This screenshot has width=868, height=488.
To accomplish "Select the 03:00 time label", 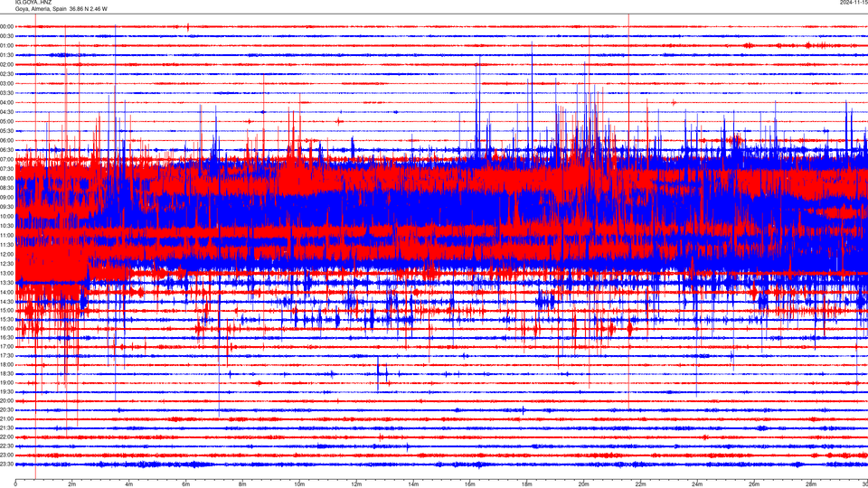I will pos(6,83).
